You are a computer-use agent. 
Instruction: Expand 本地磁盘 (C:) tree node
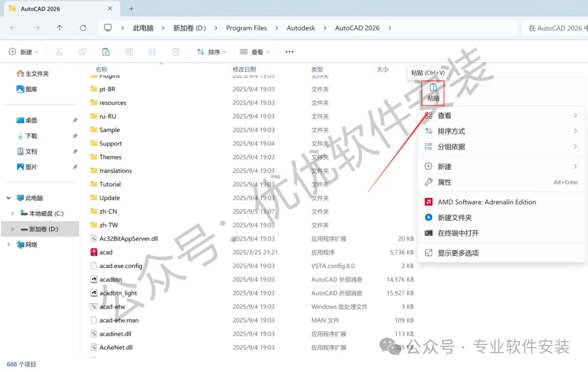13,213
